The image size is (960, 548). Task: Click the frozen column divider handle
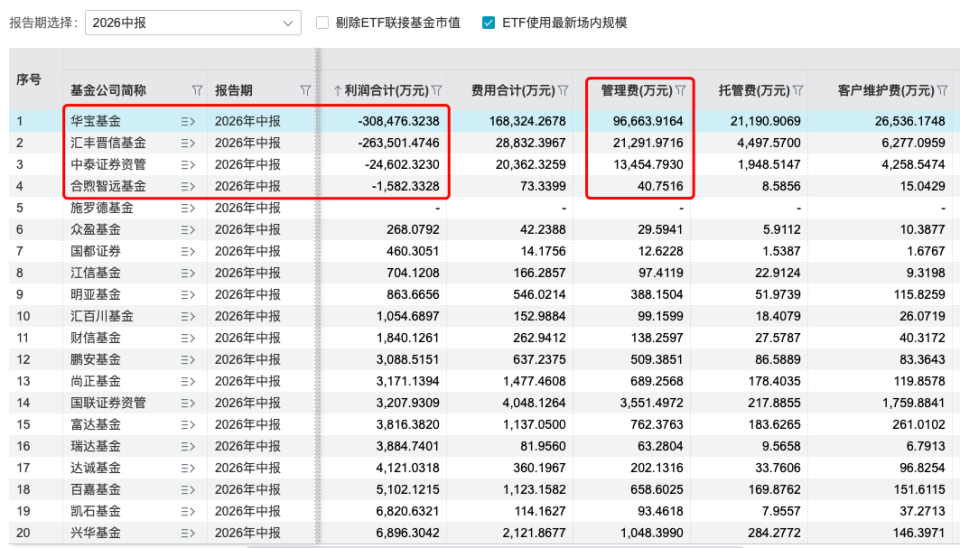[x=318, y=294]
